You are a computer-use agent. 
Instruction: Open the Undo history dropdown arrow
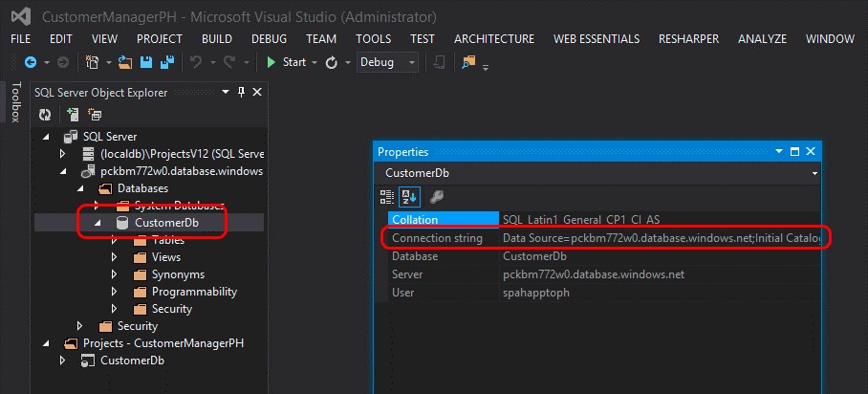coord(212,62)
